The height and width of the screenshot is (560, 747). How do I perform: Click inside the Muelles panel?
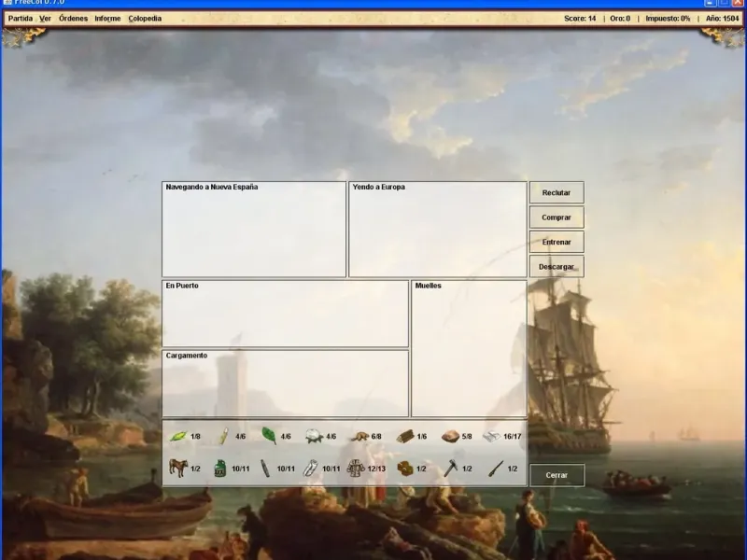pyautogui.click(x=470, y=348)
